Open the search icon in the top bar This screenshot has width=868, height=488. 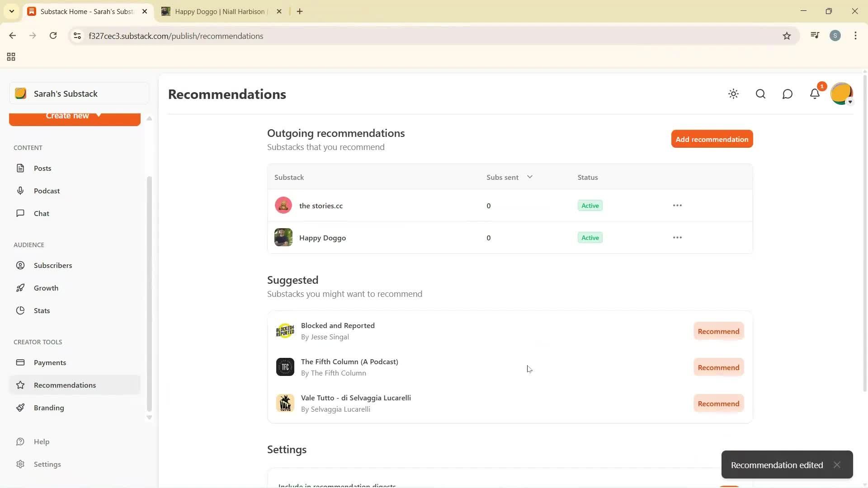(760, 94)
